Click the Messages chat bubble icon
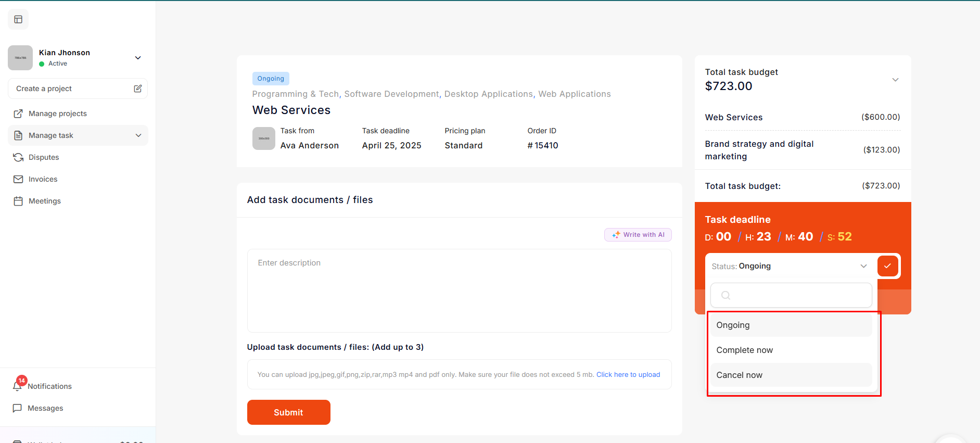 [17, 408]
